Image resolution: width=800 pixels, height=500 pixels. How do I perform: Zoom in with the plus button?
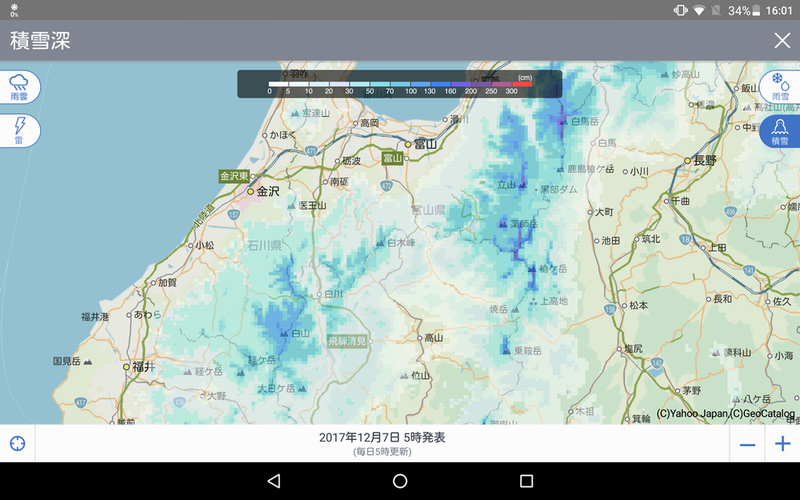[x=782, y=444]
